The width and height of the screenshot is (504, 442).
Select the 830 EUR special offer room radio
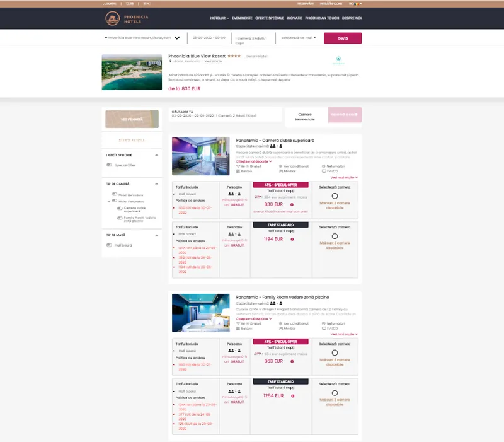click(335, 196)
